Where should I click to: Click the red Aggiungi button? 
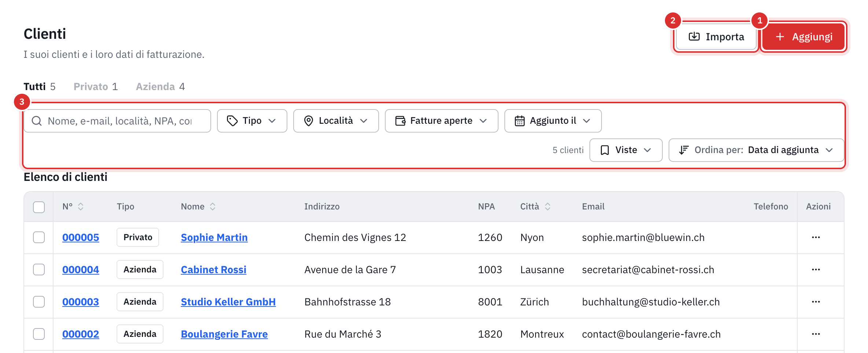(x=804, y=37)
